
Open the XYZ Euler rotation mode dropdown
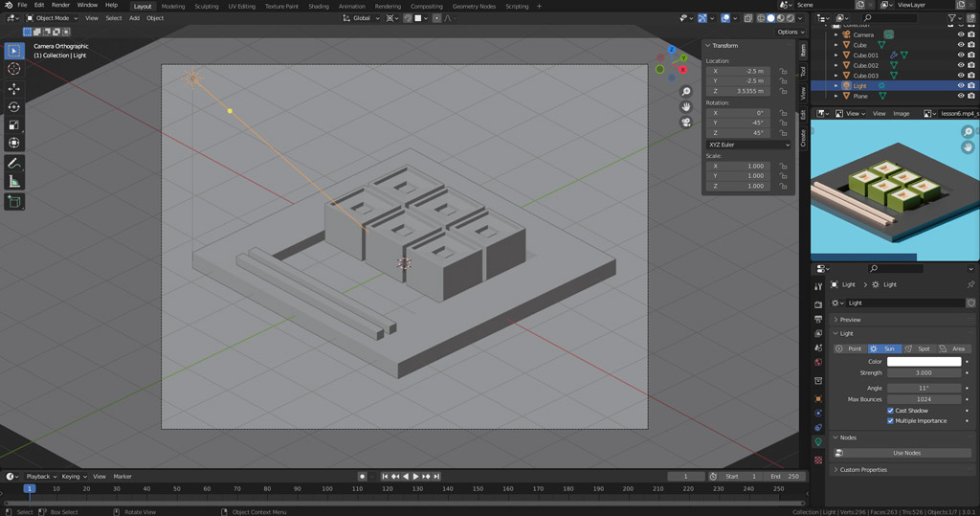point(748,145)
